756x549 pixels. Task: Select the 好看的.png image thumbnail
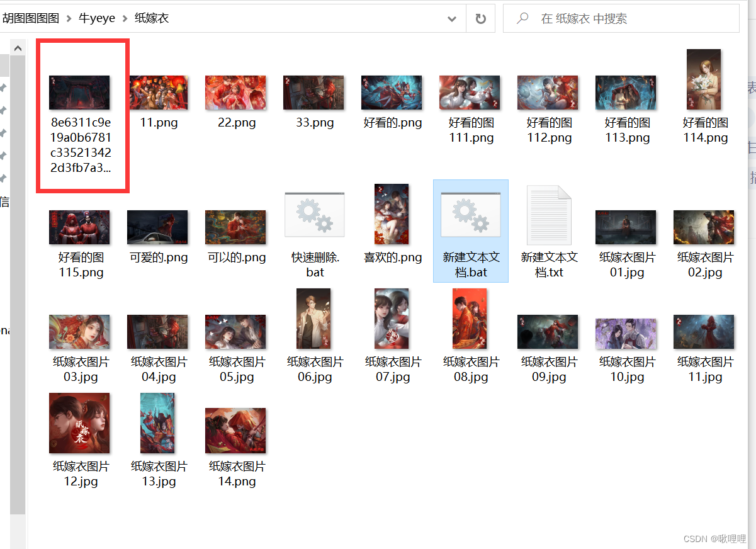tap(392, 93)
